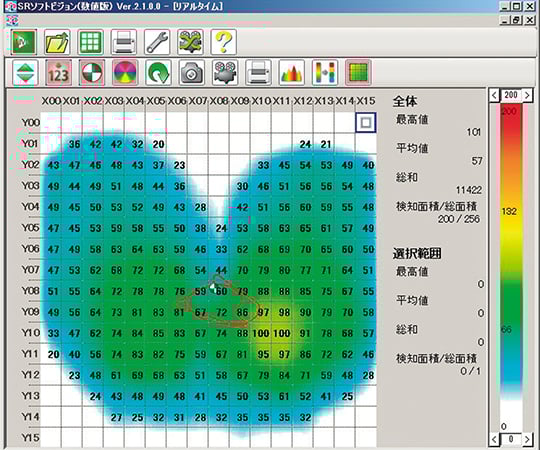The width and height of the screenshot is (540, 450).
Task: Click the green realtime play icon
Action: [x=23, y=42]
